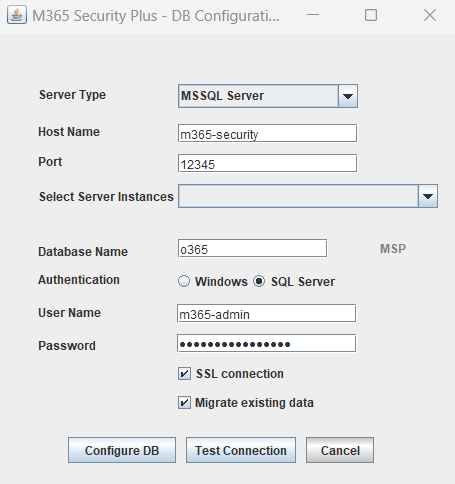Click the Test Connection button
The height and width of the screenshot is (484, 455).
point(241,450)
